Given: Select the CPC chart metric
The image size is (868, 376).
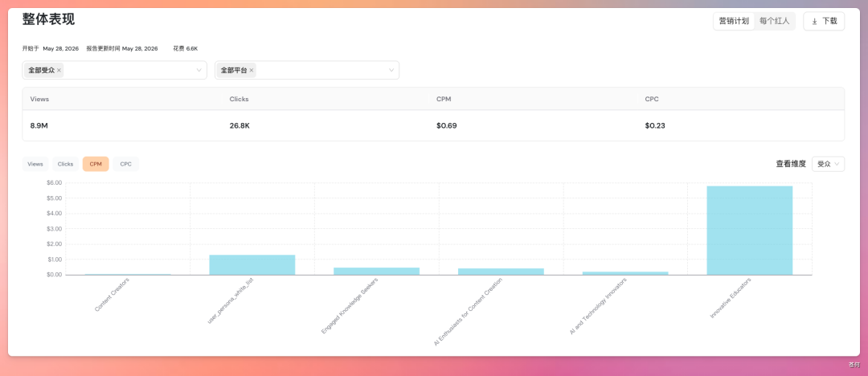Looking at the screenshot, I should pyautogui.click(x=126, y=164).
